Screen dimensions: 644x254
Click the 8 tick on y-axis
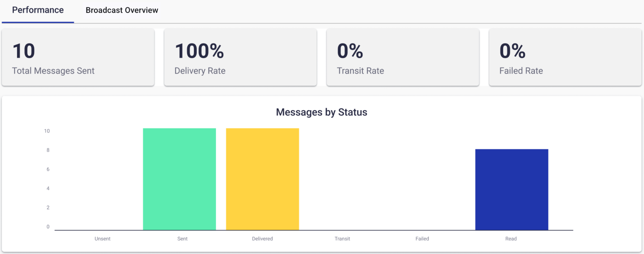(x=48, y=150)
